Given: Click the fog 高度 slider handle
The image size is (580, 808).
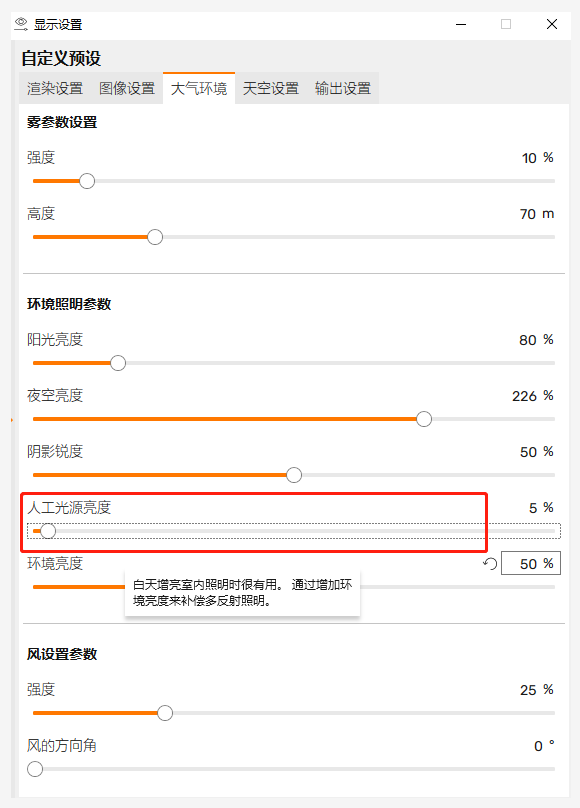Looking at the screenshot, I should [155, 237].
